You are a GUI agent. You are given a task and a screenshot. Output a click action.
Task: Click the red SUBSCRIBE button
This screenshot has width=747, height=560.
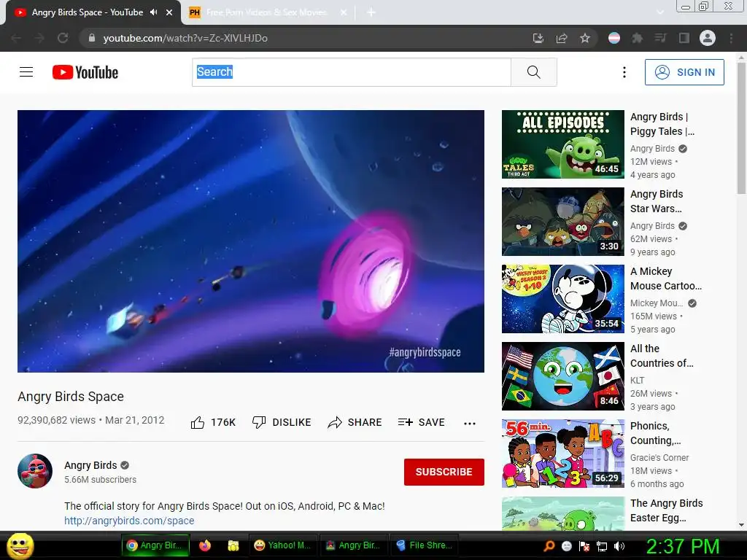coord(444,472)
